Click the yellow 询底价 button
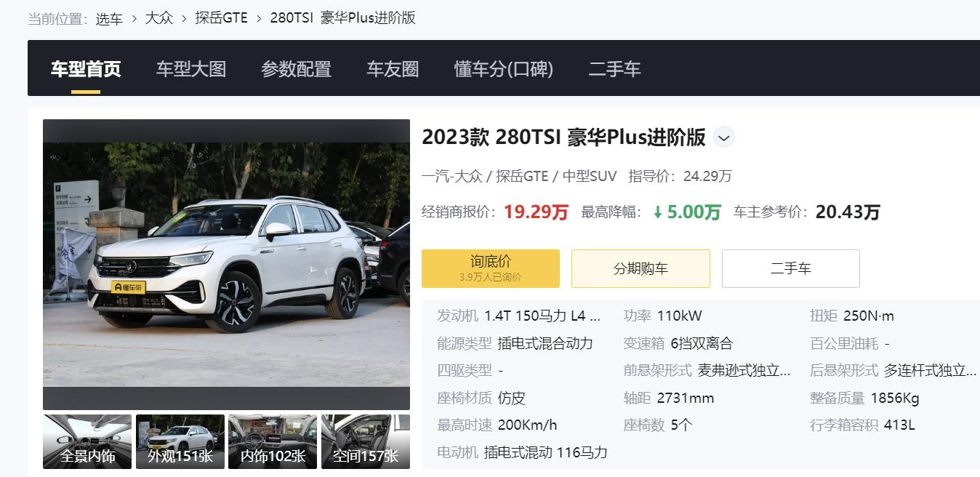 point(490,268)
